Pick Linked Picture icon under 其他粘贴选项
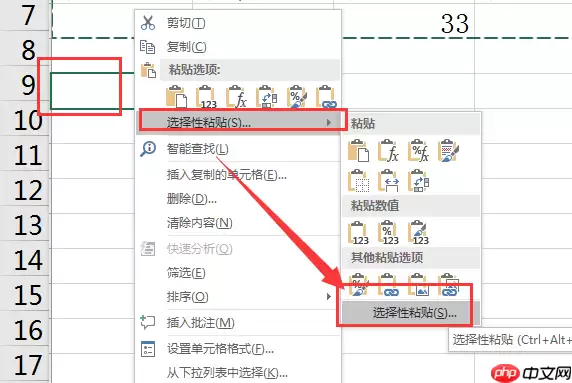 point(448,285)
